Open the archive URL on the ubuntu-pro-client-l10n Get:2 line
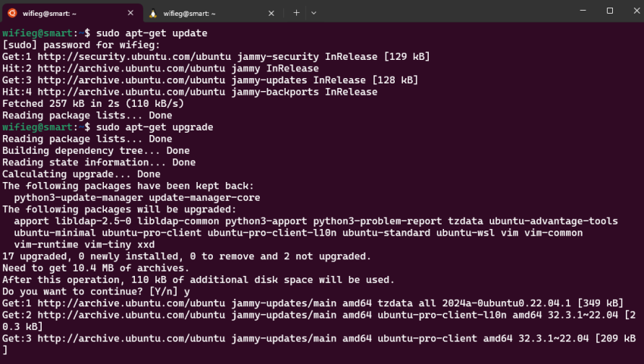 click(131, 315)
